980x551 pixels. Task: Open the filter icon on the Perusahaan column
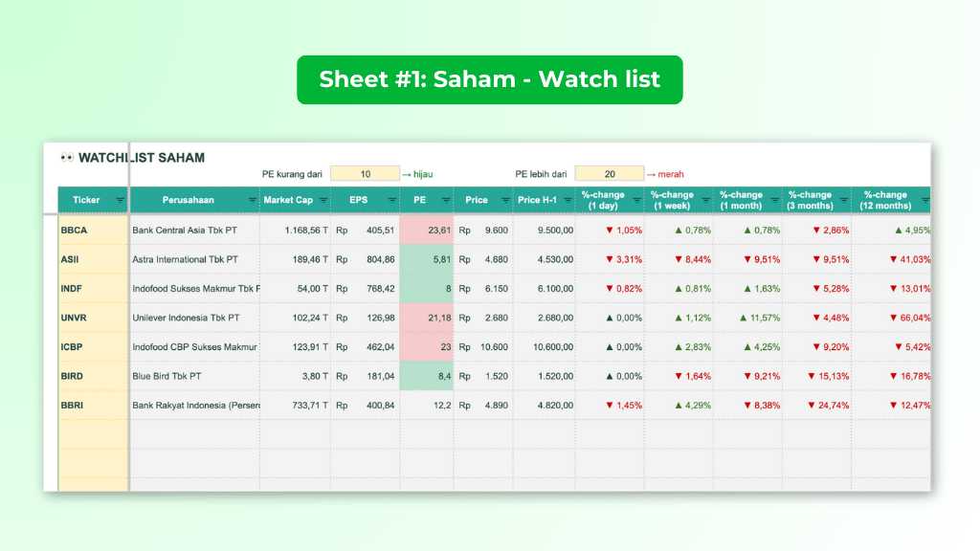(253, 200)
